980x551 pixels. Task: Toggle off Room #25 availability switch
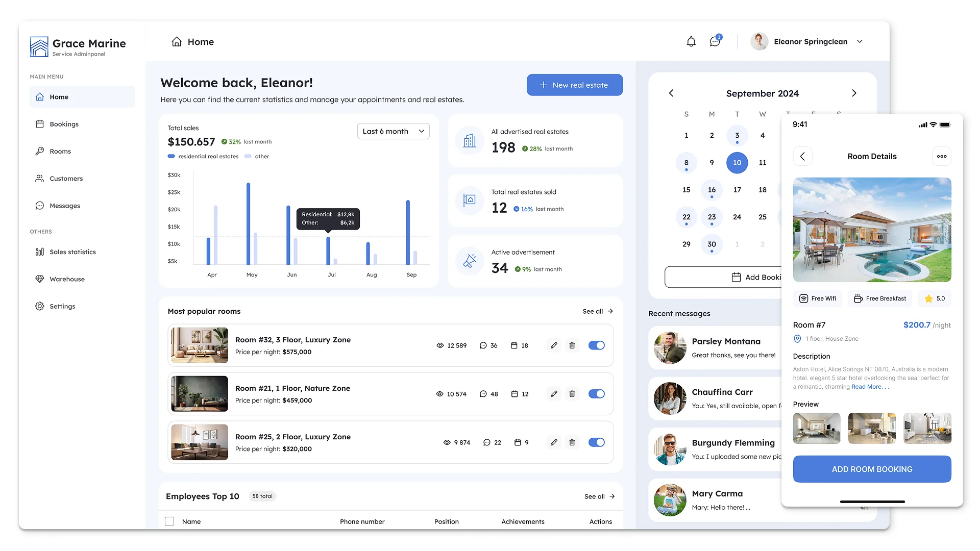coord(596,442)
